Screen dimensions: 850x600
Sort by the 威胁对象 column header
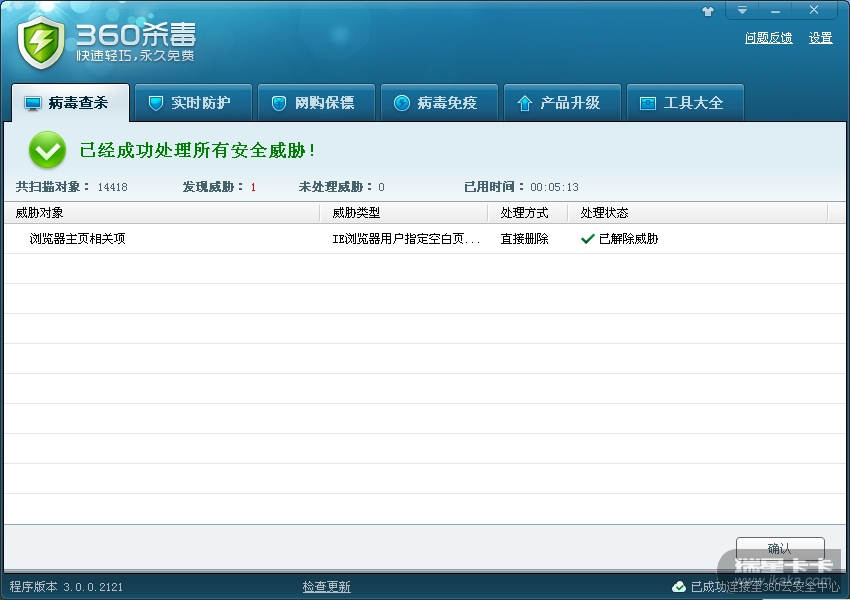162,212
